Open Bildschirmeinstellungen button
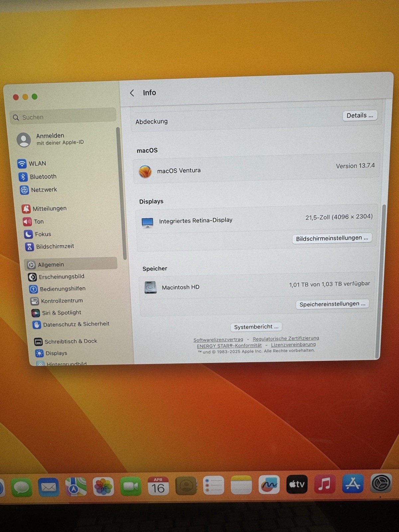The height and width of the screenshot is (532, 399). click(332, 238)
